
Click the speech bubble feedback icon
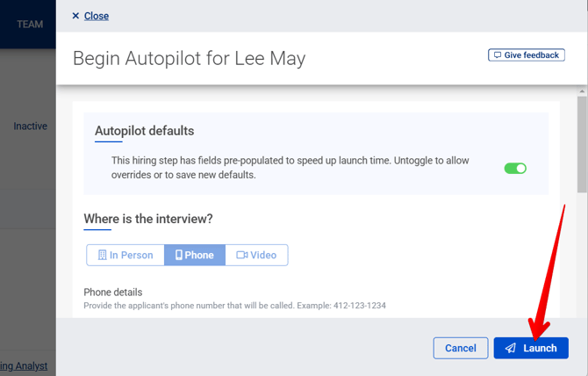tap(498, 55)
